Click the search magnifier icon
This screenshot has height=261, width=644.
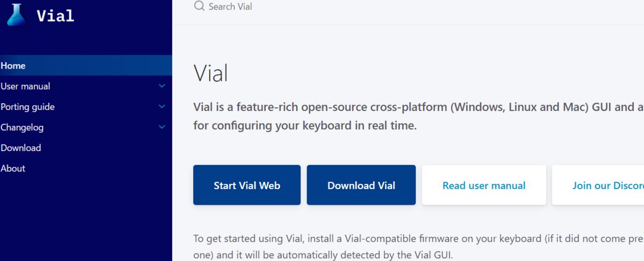tap(199, 6)
